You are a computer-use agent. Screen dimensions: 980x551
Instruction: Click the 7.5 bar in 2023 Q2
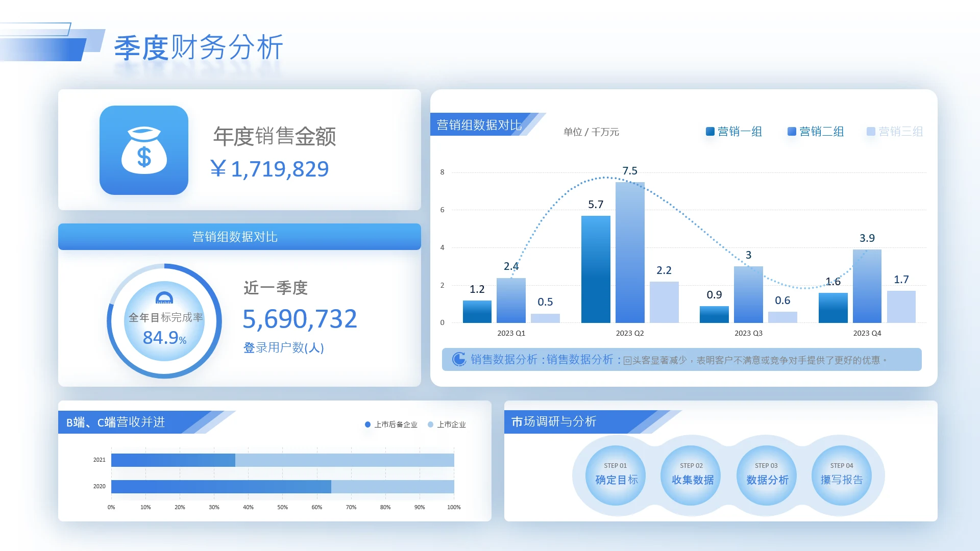(630, 253)
